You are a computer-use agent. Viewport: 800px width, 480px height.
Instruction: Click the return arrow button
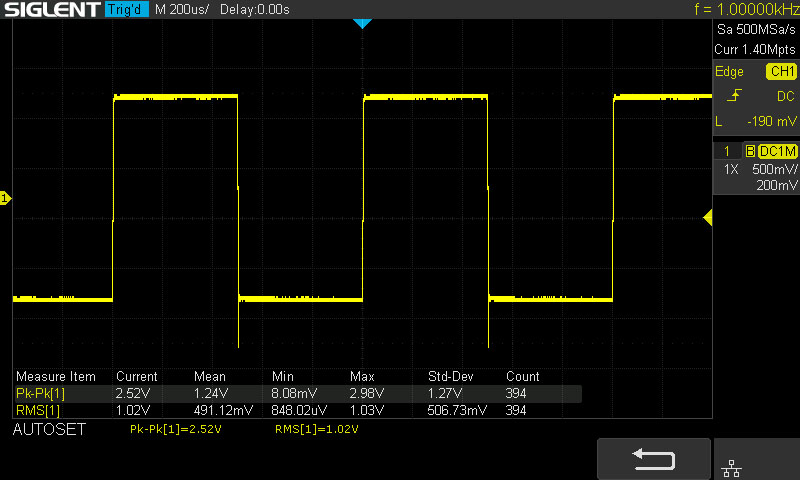(654, 459)
